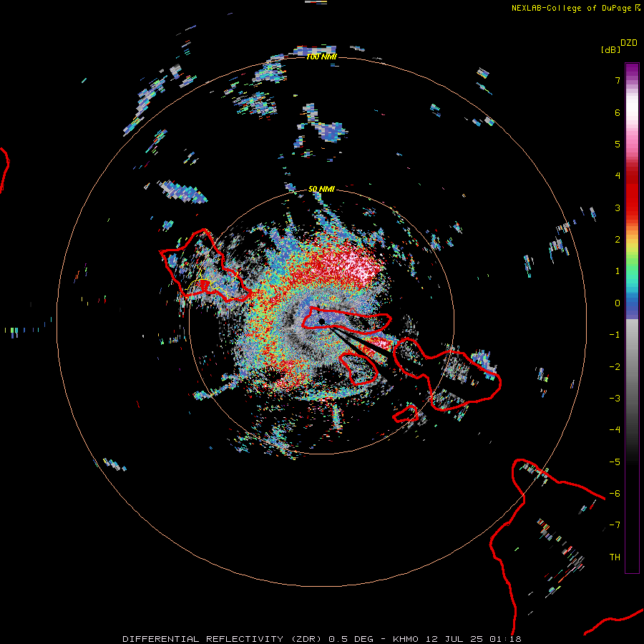
Task: Click the -6 dB scale value
Action: 615,494
